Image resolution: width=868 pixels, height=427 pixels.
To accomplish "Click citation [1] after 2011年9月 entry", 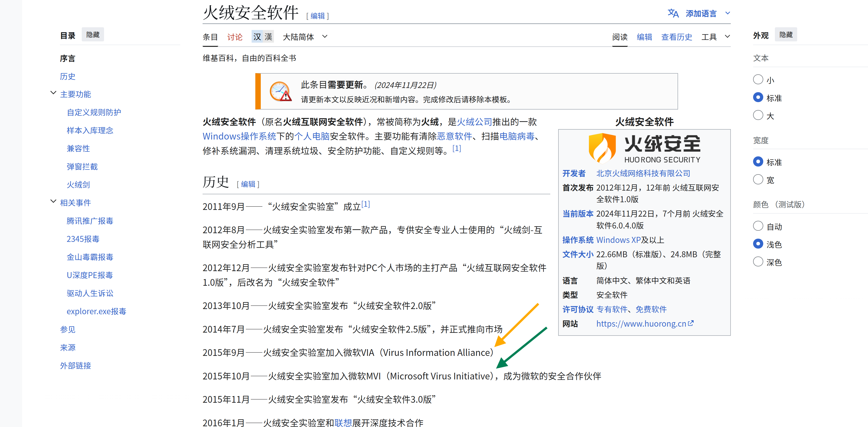I will [366, 204].
